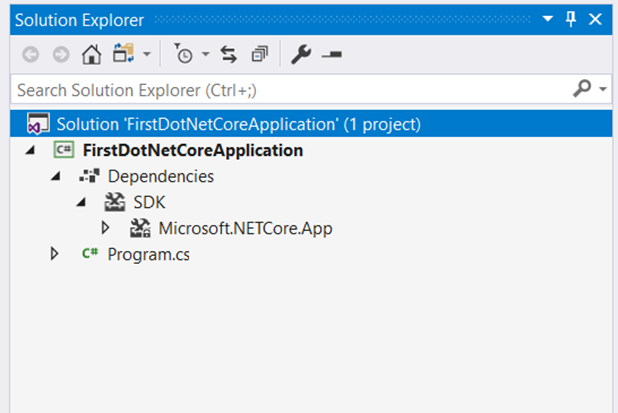Click the Visual Studio solution icon
Viewport: 618px width, 413px height.
tap(38, 124)
